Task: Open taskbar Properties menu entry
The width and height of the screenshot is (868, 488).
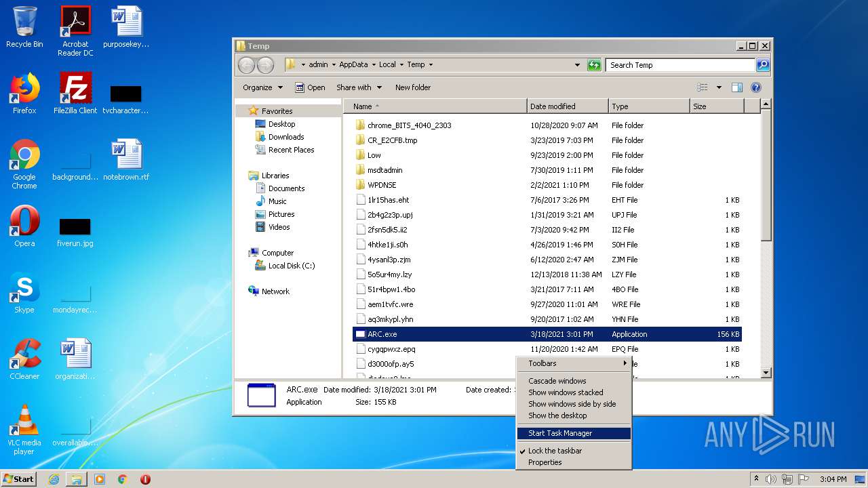Action: click(x=574, y=462)
